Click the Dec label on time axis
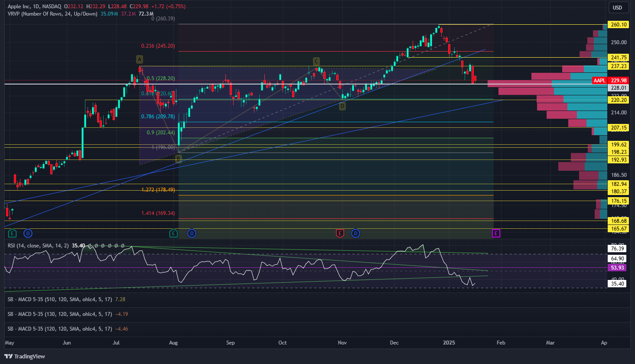Viewport: 635px width, 364px height. click(394, 343)
